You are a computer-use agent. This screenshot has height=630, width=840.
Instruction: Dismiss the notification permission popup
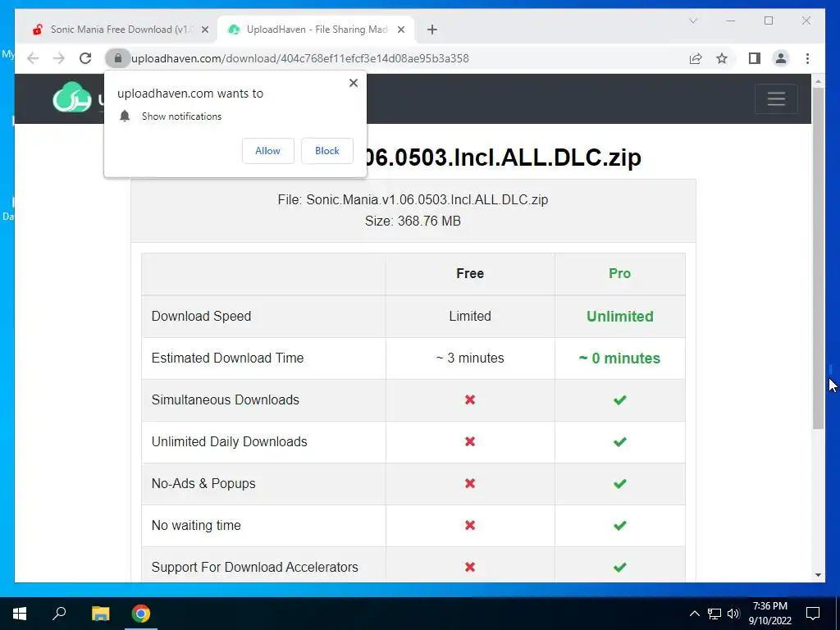[x=353, y=83]
